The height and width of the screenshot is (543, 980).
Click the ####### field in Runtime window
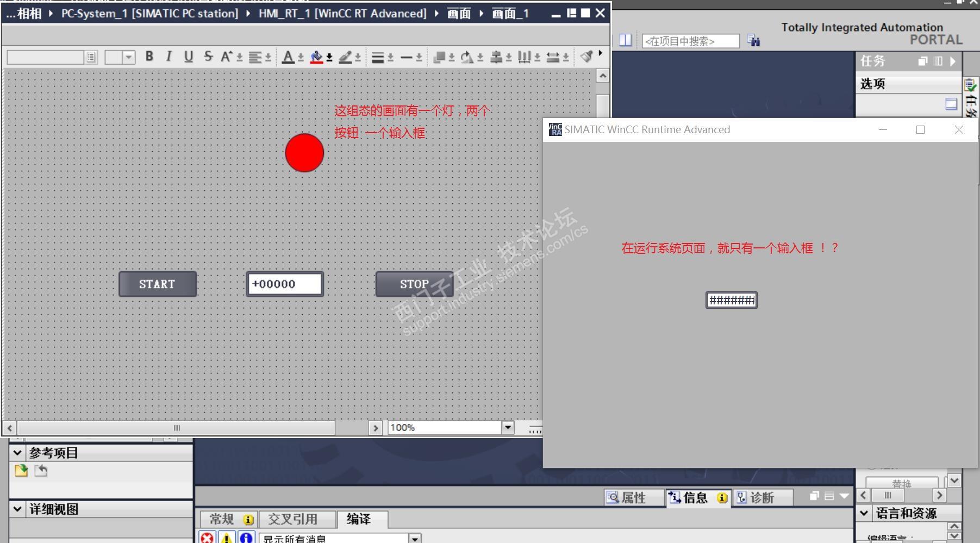[732, 300]
